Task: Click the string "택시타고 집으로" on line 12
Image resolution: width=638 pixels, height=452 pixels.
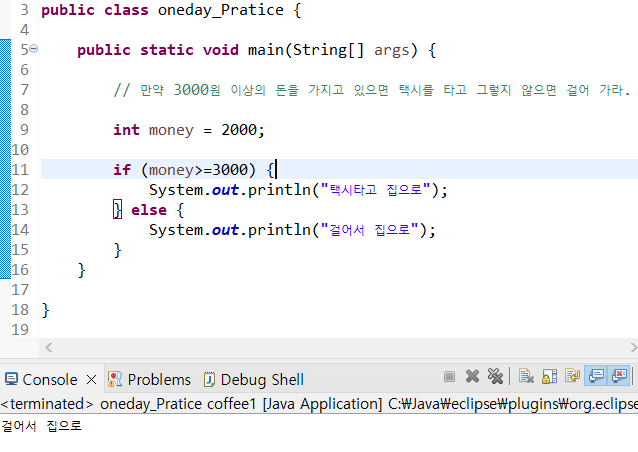Action: 376,190
